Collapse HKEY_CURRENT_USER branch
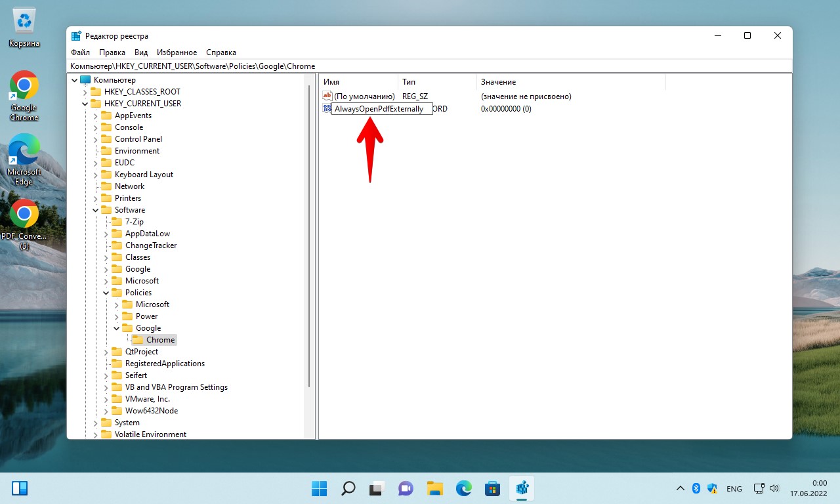Screen dimensions: 840x504 [85, 104]
